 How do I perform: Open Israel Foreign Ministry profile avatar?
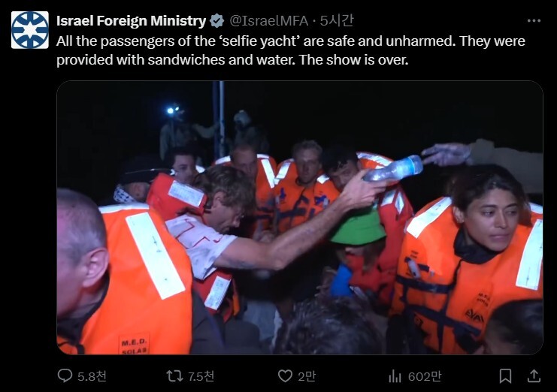tap(30, 30)
